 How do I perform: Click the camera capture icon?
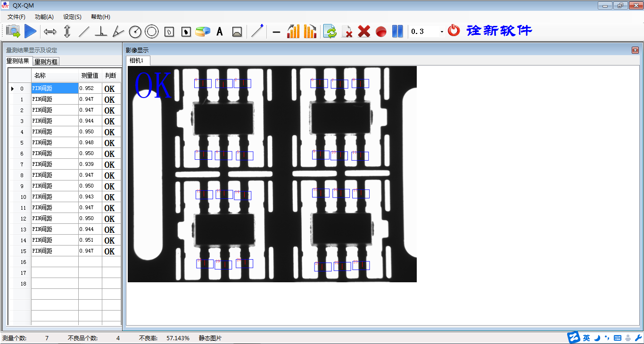[x=13, y=32]
